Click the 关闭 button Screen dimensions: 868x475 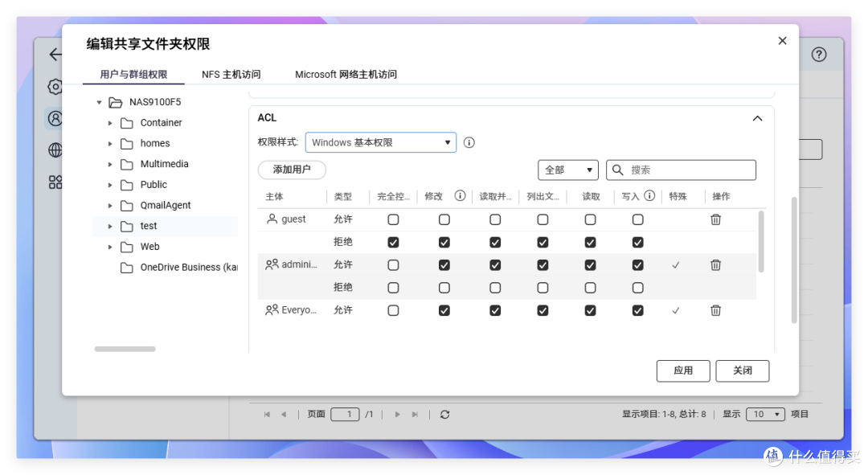(743, 371)
